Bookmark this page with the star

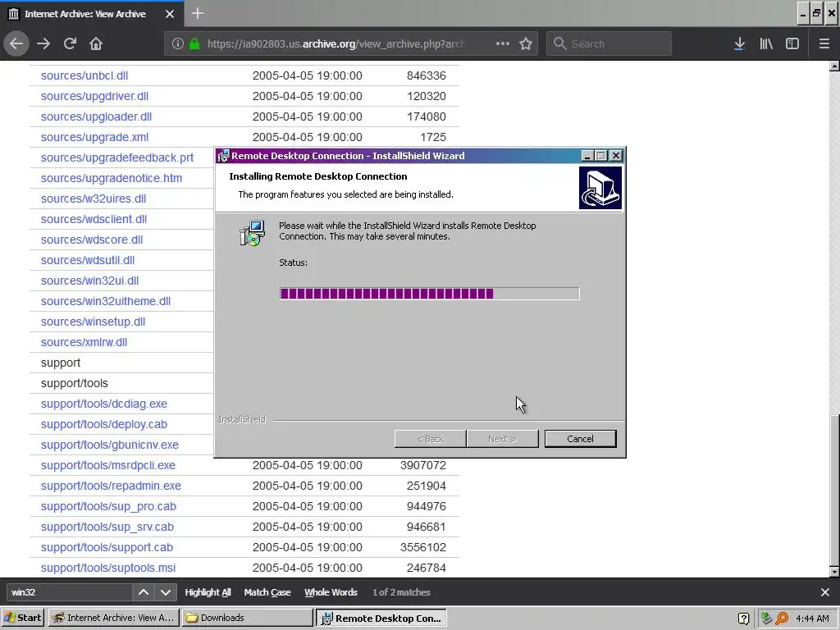pyautogui.click(x=526, y=44)
